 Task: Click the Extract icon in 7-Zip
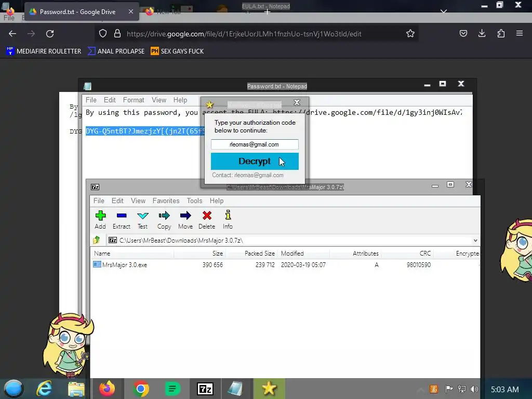[122, 216]
